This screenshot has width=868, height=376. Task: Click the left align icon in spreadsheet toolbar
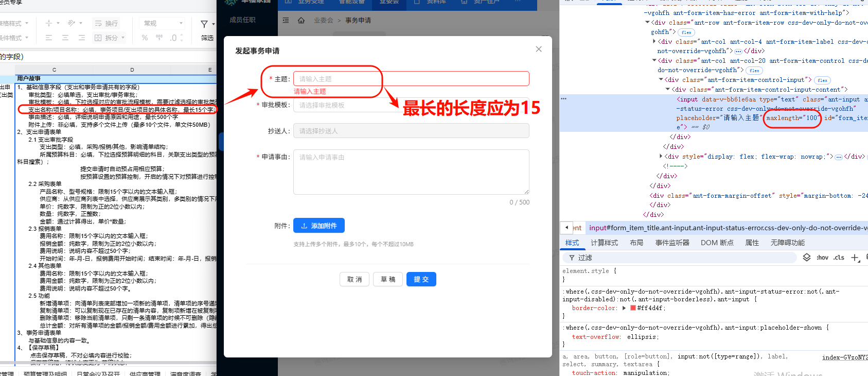[x=49, y=38]
